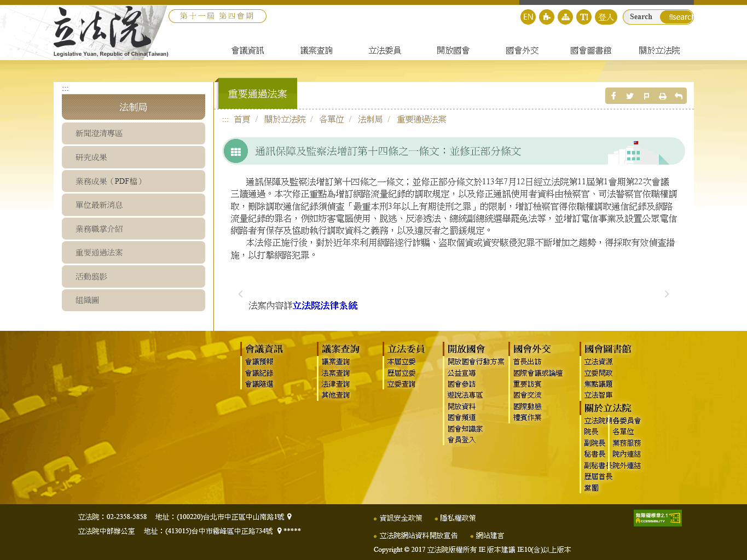The image size is (747, 560).
Task: Share page on Facebook
Action: tap(613, 96)
